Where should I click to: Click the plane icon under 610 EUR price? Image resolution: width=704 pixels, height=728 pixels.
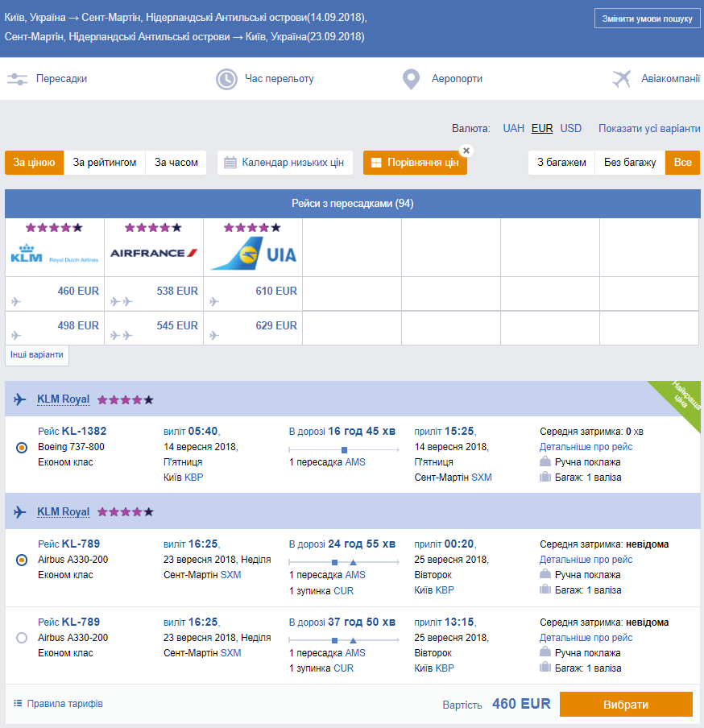[214, 302]
